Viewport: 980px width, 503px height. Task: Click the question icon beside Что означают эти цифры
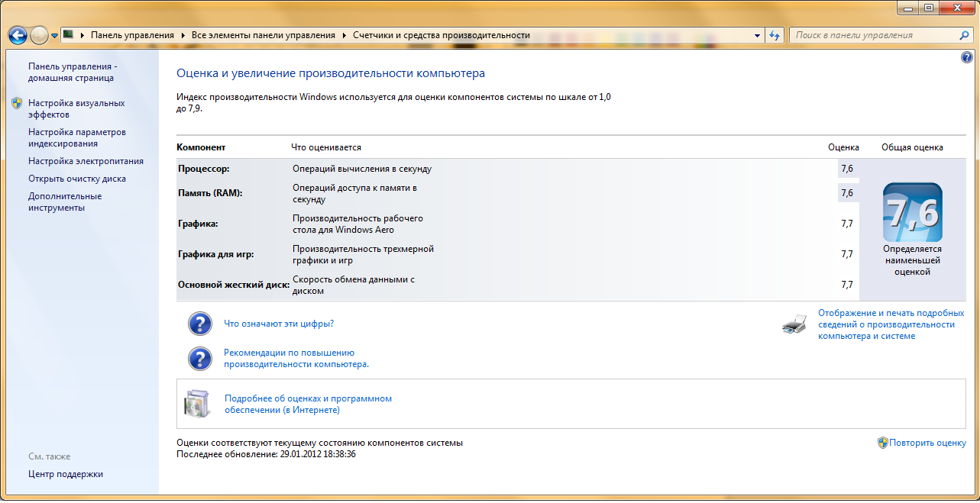(x=200, y=324)
